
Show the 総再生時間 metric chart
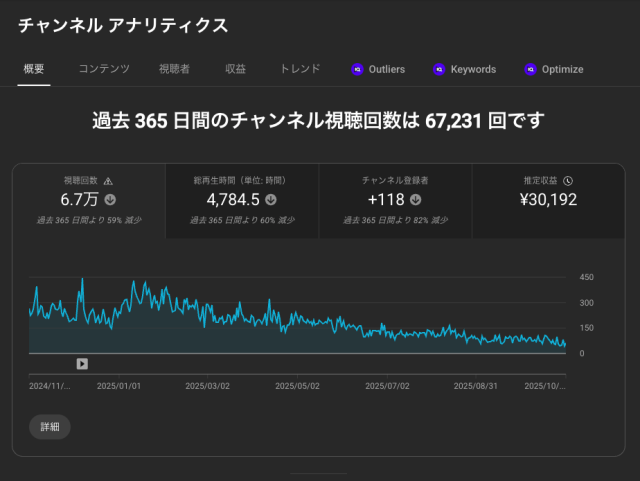click(241, 201)
